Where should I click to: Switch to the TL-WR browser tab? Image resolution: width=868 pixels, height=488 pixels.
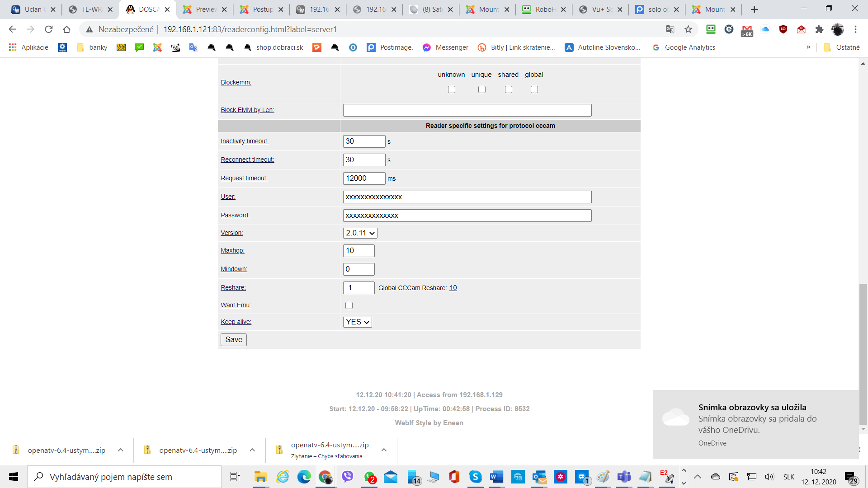tap(90, 9)
